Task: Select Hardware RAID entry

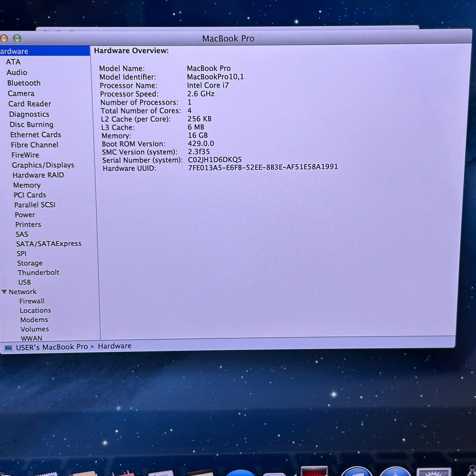Action: (38, 175)
